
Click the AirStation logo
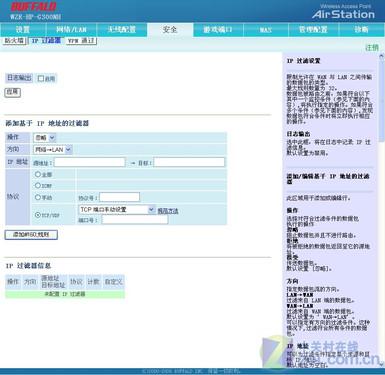(x=343, y=14)
